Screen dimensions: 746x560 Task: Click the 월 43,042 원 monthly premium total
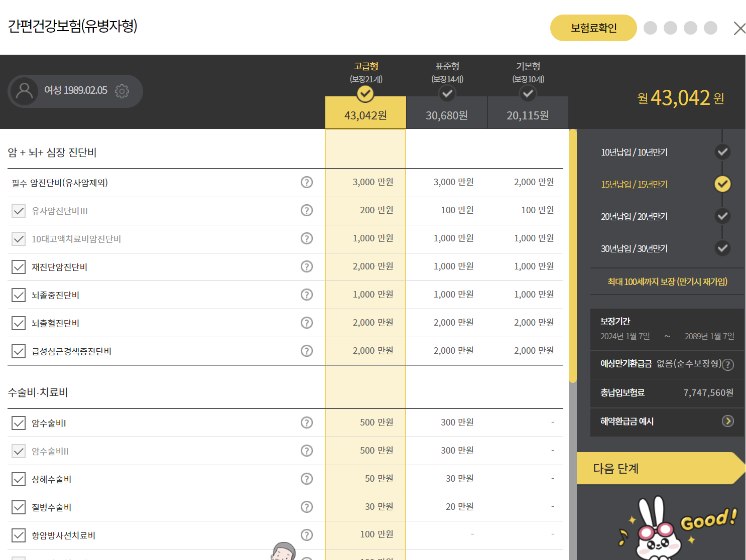coord(680,98)
